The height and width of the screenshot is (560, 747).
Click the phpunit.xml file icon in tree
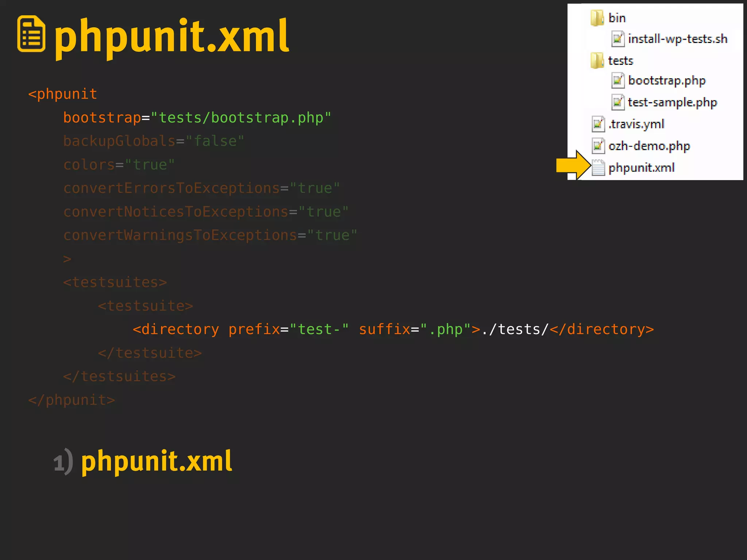tap(598, 167)
